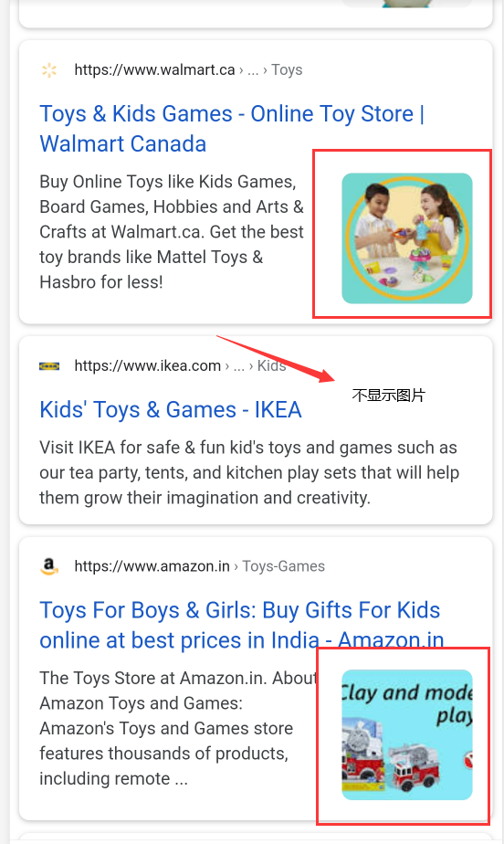Click the 不显示图片 annotation text
The height and width of the screenshot is (844, 504).
[x=388, y=396]
